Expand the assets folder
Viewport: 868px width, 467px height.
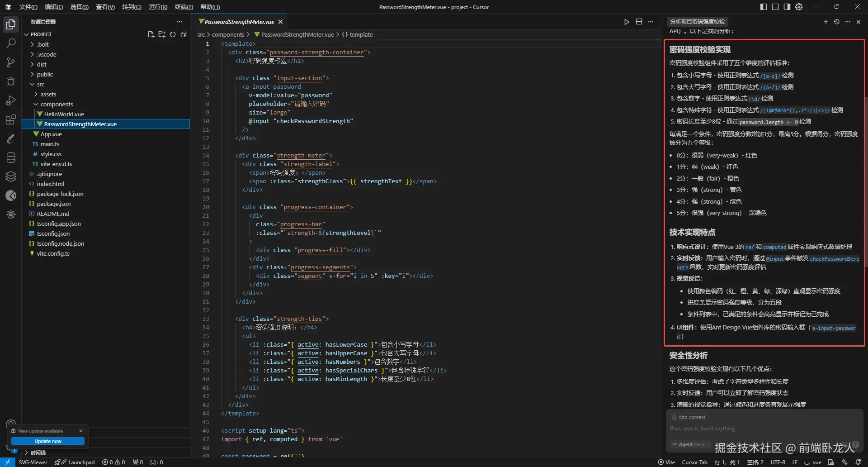click(x=106, y=94)
